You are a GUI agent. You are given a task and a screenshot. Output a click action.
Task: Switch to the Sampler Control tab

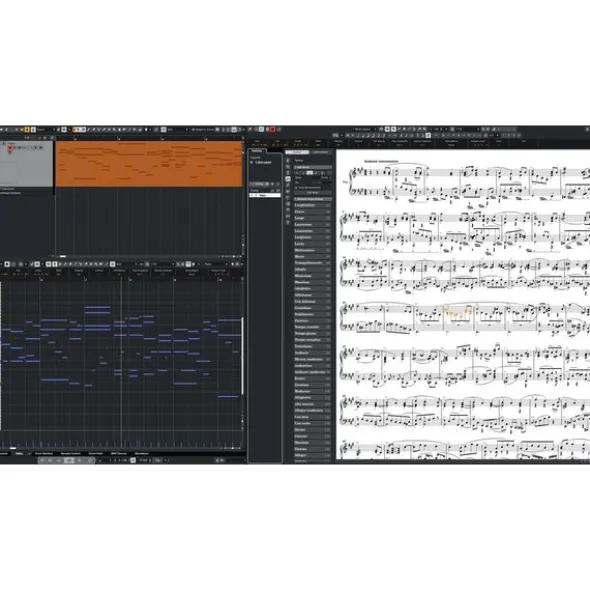(x=71, y=453)
